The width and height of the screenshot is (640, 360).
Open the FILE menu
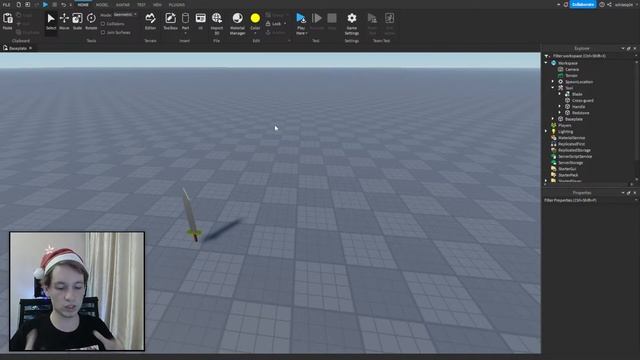click(7, 4)
